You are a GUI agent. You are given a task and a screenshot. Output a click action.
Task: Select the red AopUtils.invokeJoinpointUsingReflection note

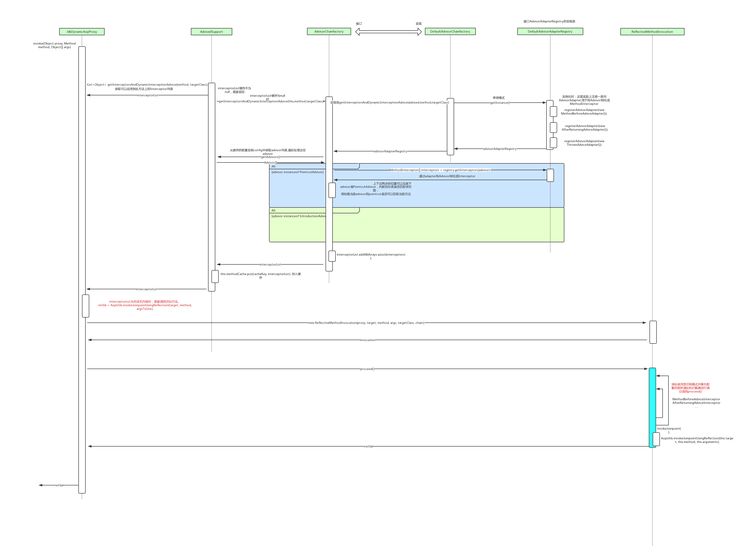(145, 305)
